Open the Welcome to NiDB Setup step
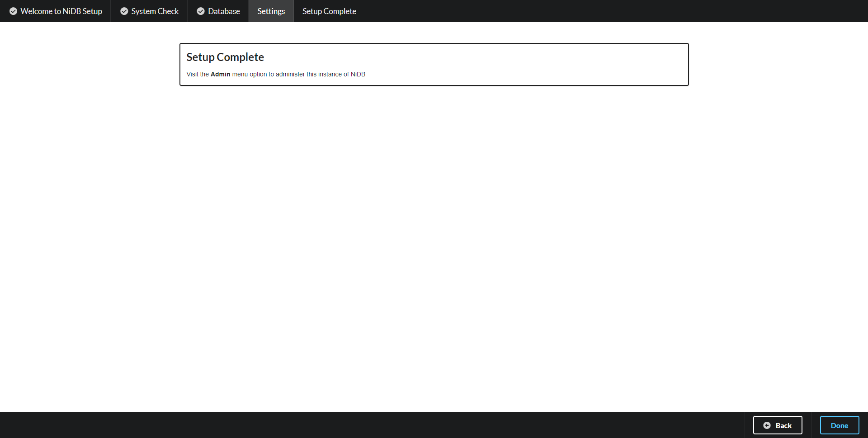Image resolution: width=868 pixels, height=438 pixels. 61,11
